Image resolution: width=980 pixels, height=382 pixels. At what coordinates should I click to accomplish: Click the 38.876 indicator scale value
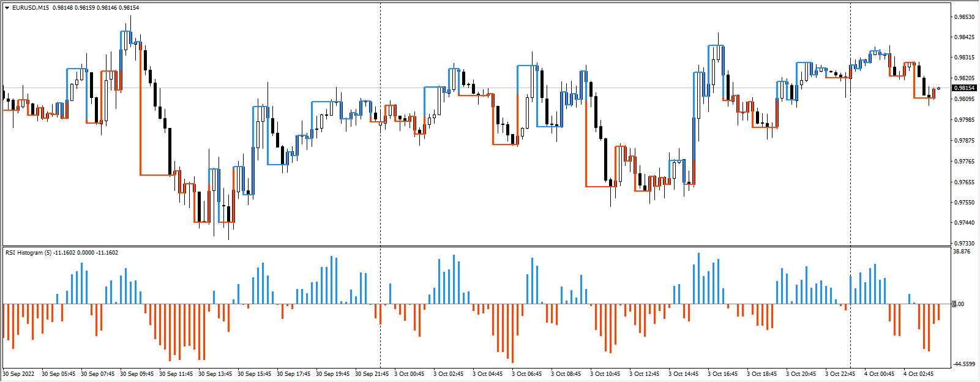click(x=962, y=252)
